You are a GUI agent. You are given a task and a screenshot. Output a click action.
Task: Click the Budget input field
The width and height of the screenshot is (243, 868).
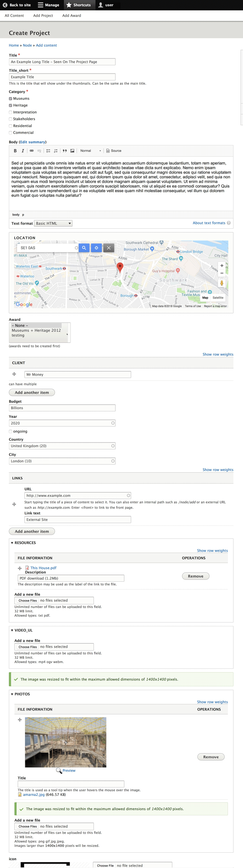(62, 408)
